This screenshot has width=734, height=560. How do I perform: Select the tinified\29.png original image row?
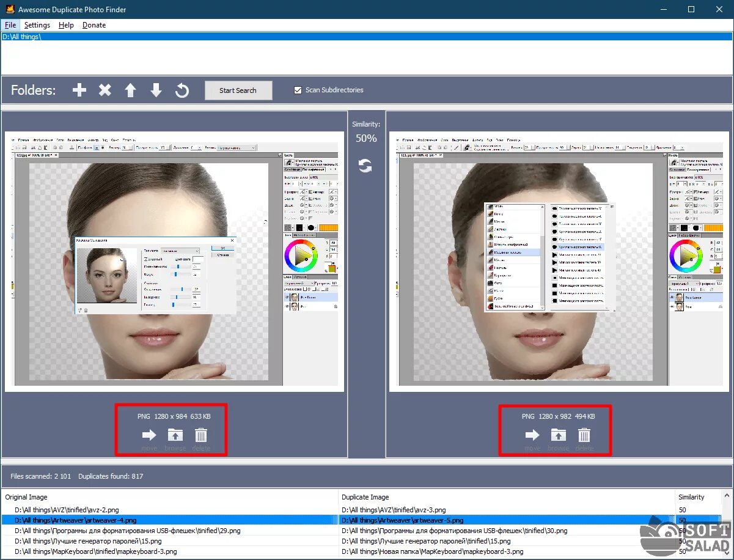click(169, 531)
